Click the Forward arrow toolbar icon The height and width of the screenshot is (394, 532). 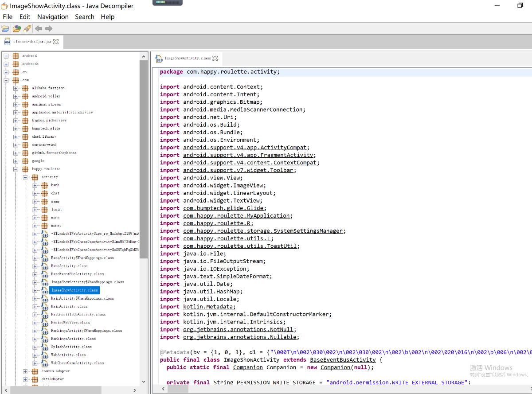click(x=49, y=29)
